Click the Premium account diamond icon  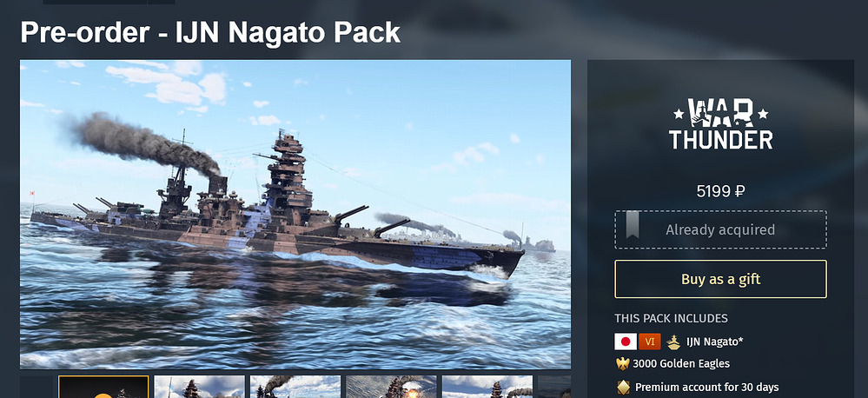pyautogui.click(x=623, y=387)
